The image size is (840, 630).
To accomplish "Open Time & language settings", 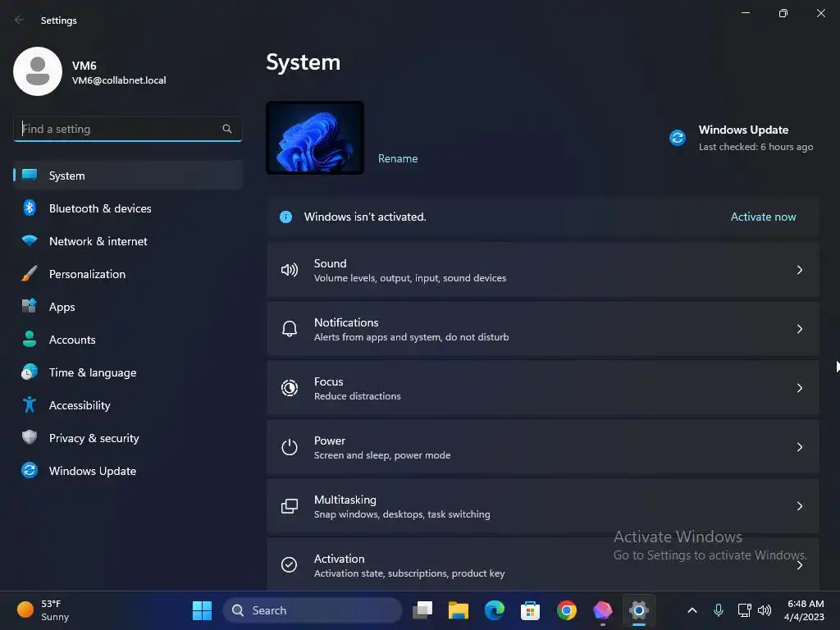I will click(x=127, y=372).
